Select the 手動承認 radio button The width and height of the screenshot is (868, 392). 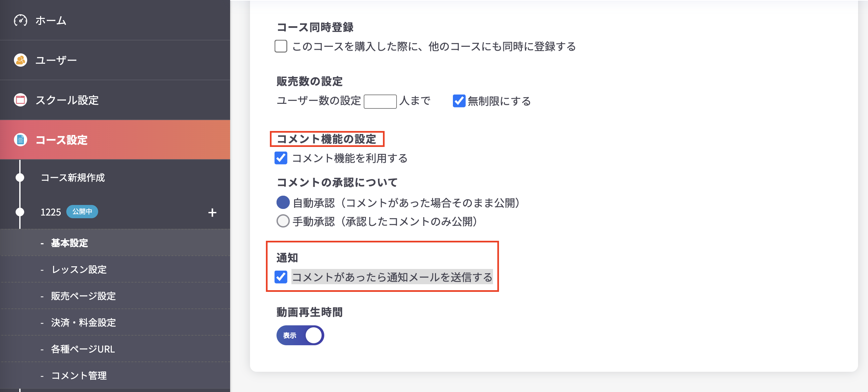(x=283, y=222)
